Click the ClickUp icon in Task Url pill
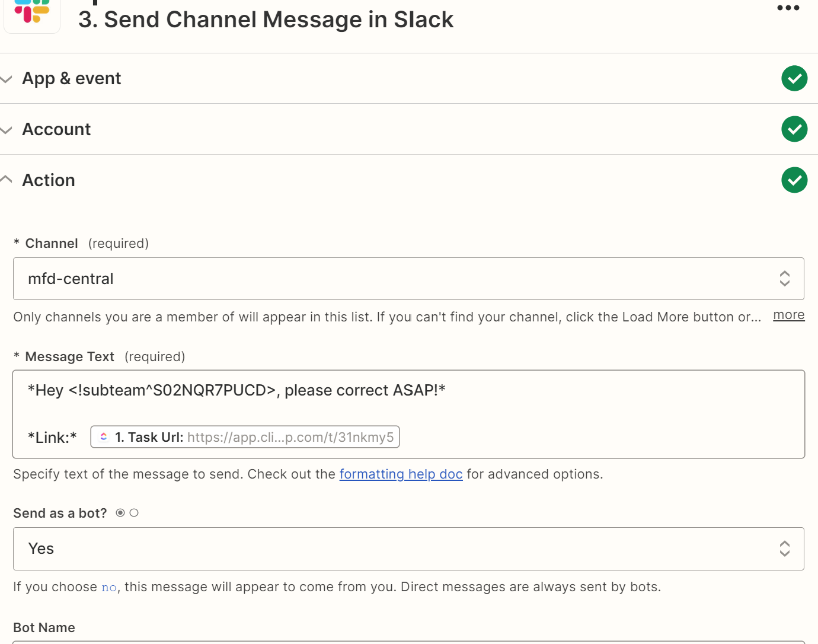The width and height of the screenshot is (818, 644). pyautogui.click(x=104, y=437)
